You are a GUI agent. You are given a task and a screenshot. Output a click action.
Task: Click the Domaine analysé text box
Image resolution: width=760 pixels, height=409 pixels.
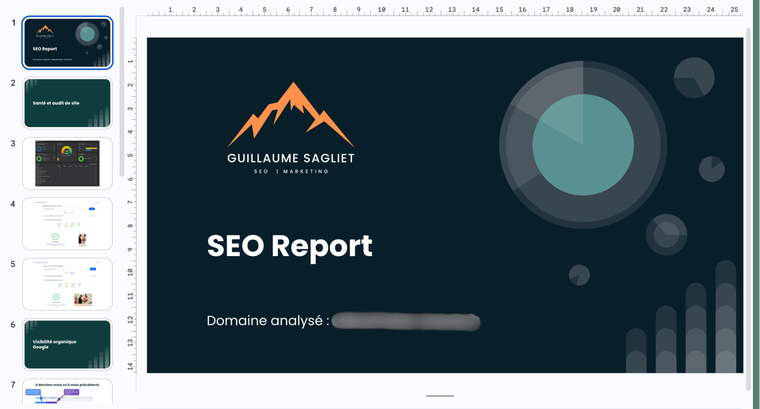click(268, 321)
